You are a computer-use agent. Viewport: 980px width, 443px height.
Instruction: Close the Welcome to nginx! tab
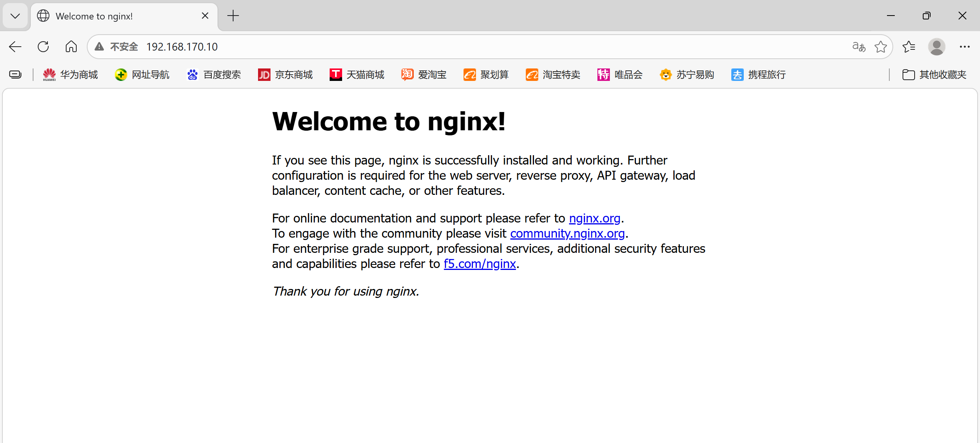(205, 16)
